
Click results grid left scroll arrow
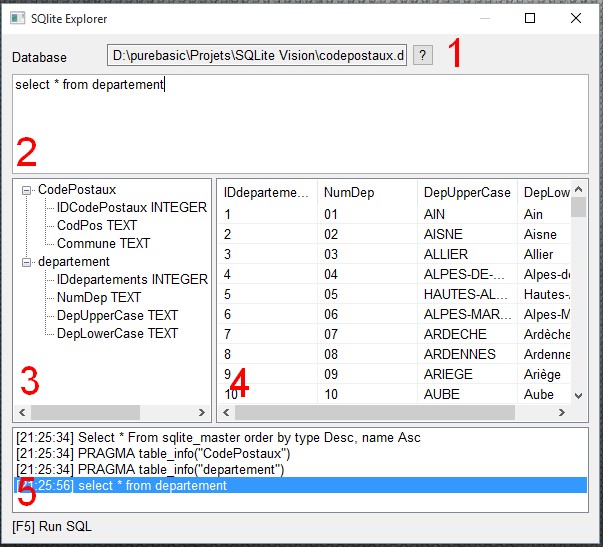click(226, 413)
